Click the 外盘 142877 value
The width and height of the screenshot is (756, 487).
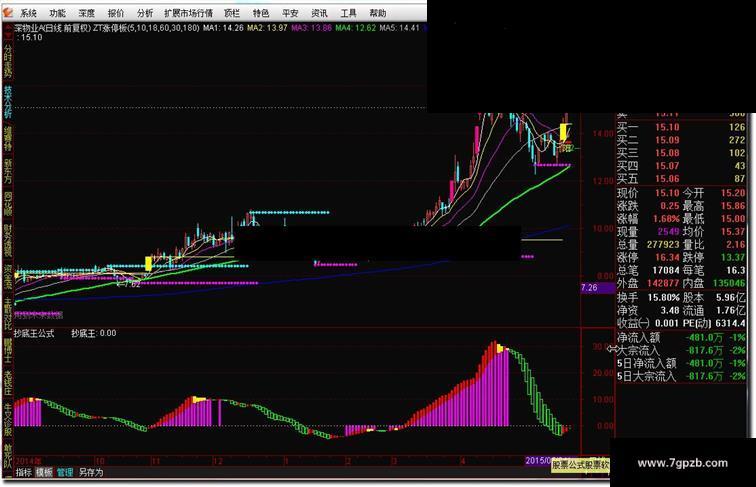[x=663, y=284]
